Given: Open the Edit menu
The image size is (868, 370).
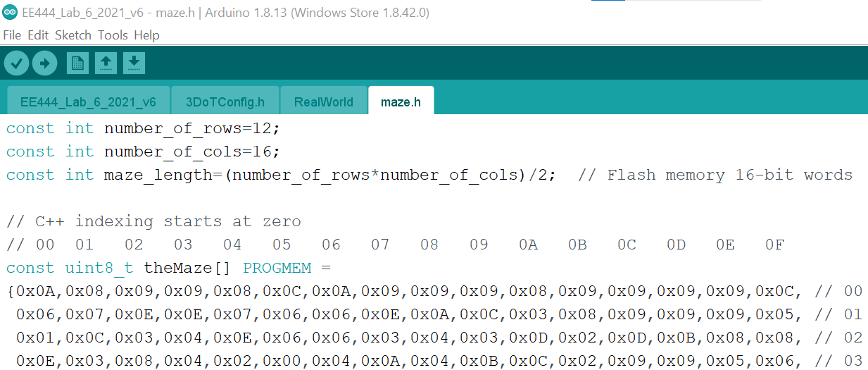Looking at the screenshot, I should (x=38, y=35).
